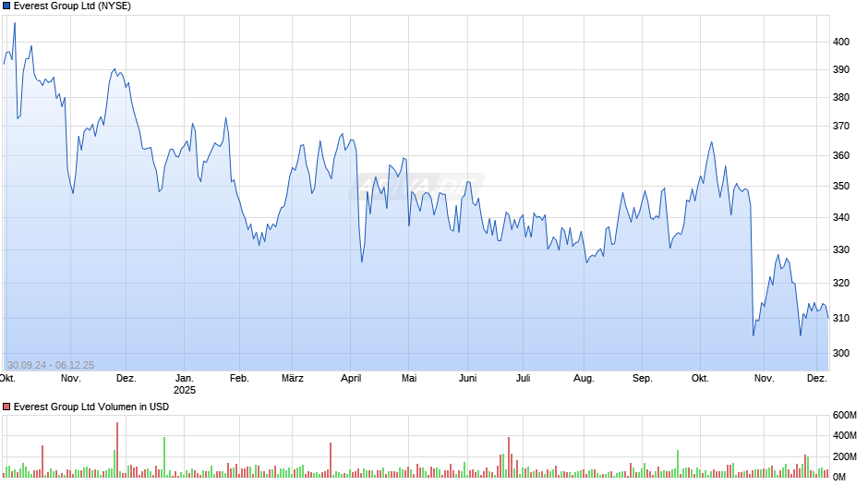Click the 'April' month axis label
The height and width of the screenshot is (486, 868).
351,379
